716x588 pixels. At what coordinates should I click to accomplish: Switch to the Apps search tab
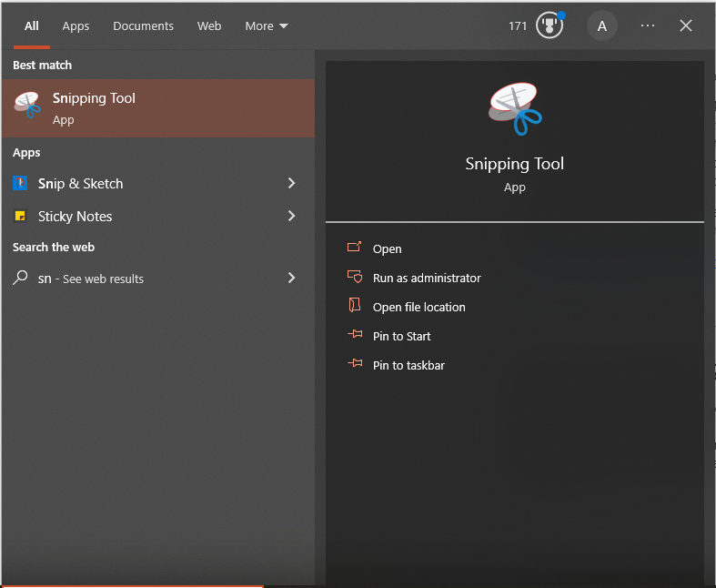[76, 26]
